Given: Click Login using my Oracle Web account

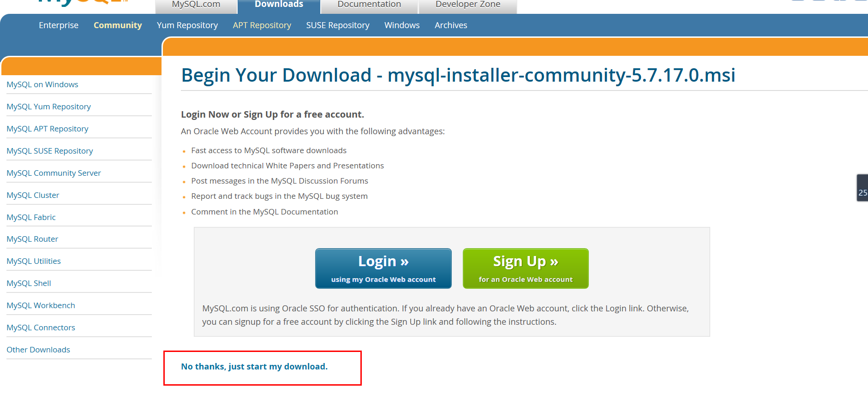Looking at the screenshot, I should coord(383,268).
